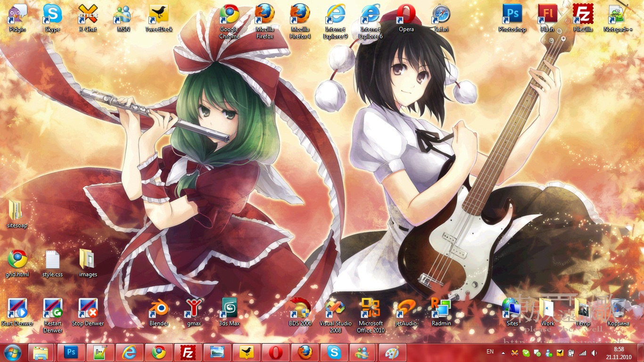
Task: Select the Visual Studio 2008 shortcut
Action: coord(336,316)
